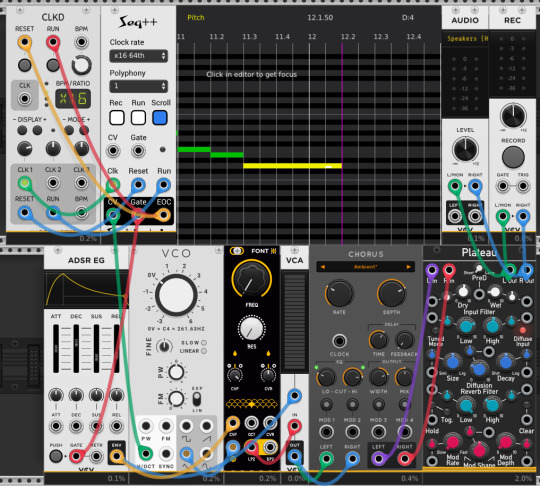This screenshot has width=540, height=486.
Task: Click the CLKD CLK 2 output jack
Action: pyautogui.click(x=53, y=183)
